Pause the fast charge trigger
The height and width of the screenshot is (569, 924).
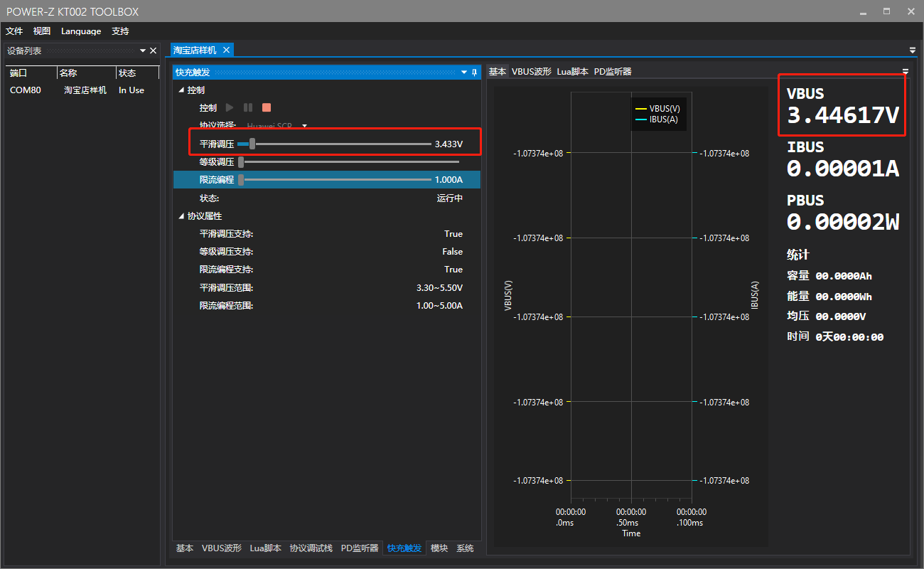(x=248, y=107)
